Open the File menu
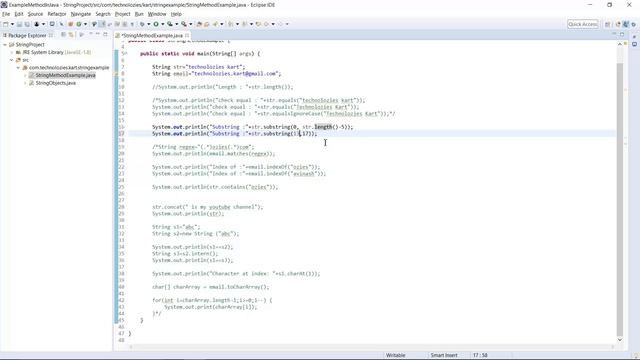640x360 pixels. (6, 14)
